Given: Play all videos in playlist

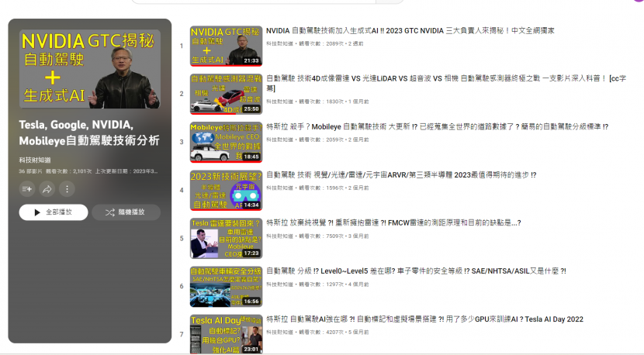Looking at the screenshot, I should 54,212.
